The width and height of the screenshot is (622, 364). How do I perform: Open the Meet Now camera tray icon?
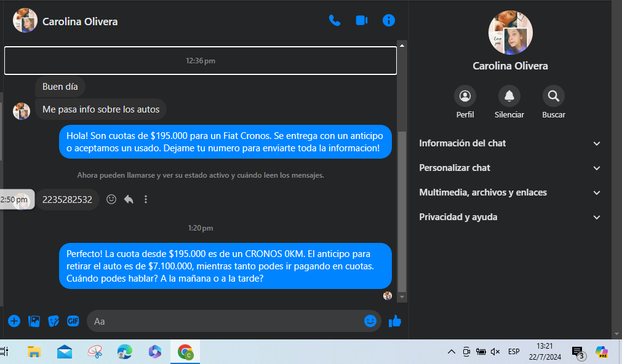tap(466, 352)
